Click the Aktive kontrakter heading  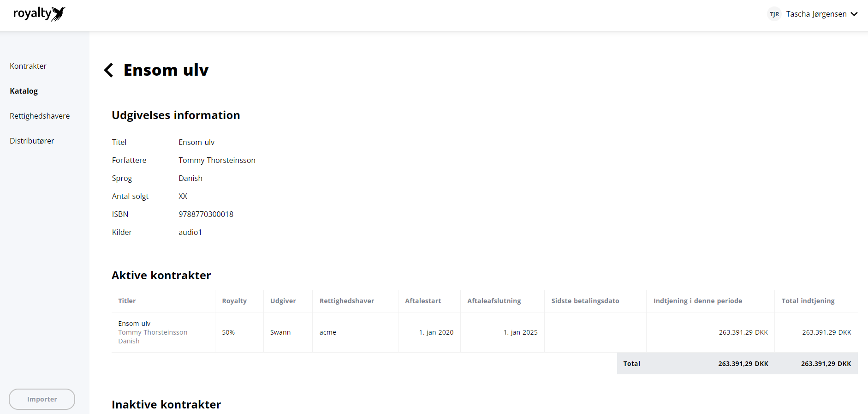click(161, 276)
